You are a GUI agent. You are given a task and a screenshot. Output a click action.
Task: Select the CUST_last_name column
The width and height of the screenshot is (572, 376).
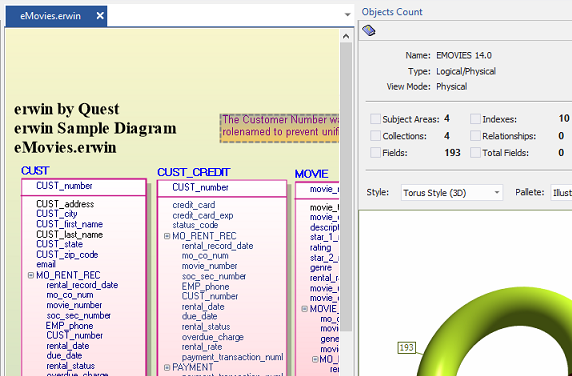pos(69,234)
